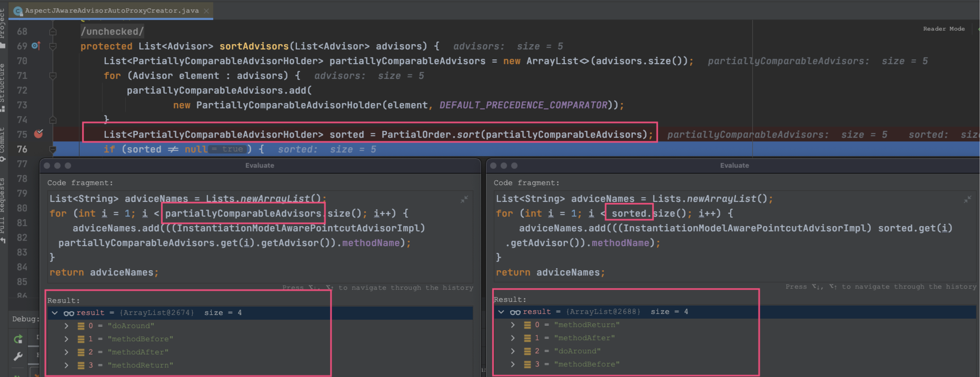Image resolution: width=980 pixels, height=377 pixels.
Task: Expand the 2 = "doAround" entry in right results
Action: pos(513,351)
